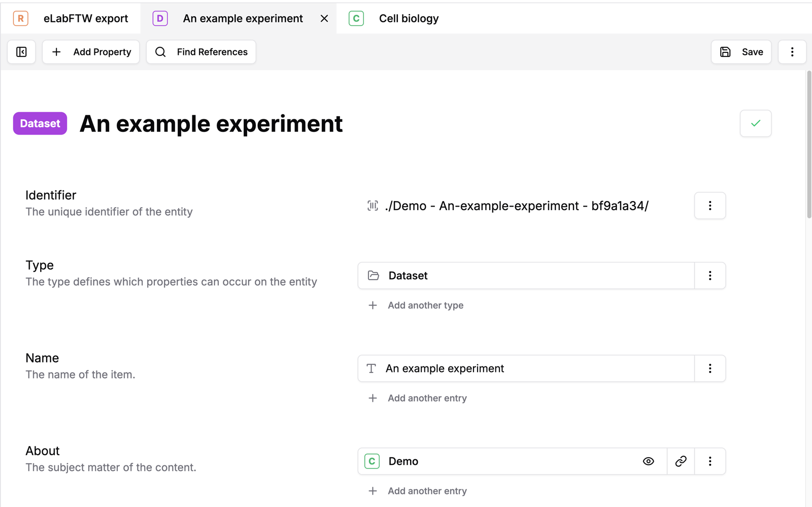This screenshot has width=812, height=507.
Task: Click the Add Property button
Action: (91, 52)
